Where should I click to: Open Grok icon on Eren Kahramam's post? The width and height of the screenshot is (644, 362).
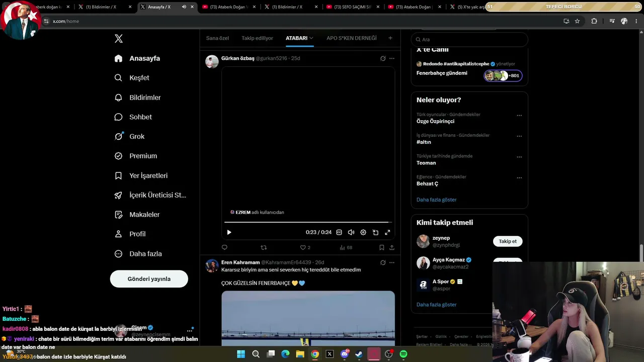click(x=383, y=262)
